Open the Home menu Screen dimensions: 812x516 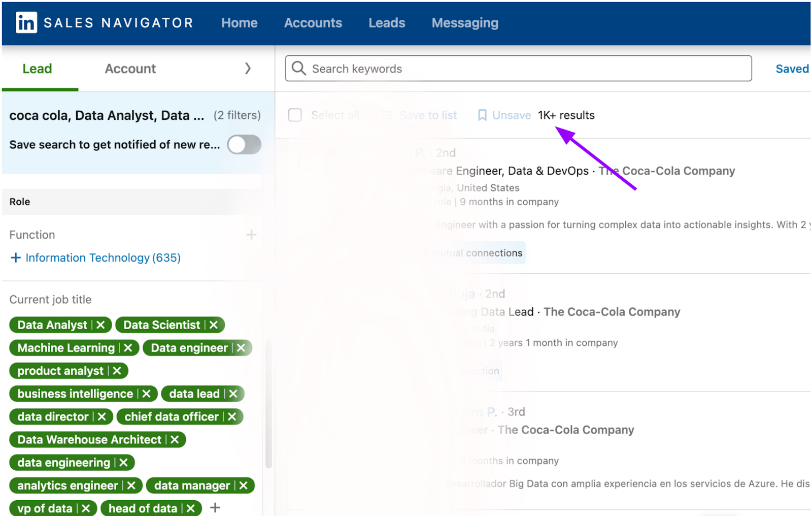tap(240, 23)
